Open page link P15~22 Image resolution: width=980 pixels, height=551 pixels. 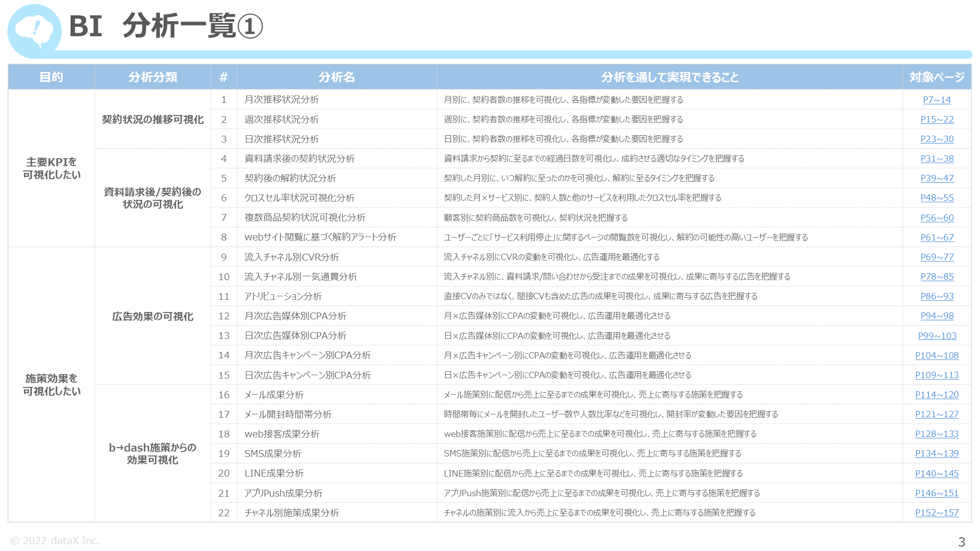pyautogui.click(x=937, y=120)
